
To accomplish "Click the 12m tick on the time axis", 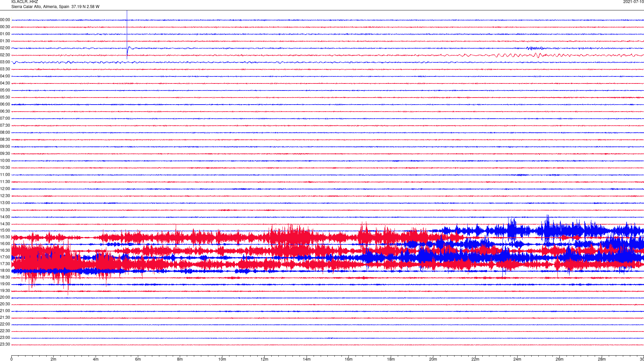I will pos(264,359).
